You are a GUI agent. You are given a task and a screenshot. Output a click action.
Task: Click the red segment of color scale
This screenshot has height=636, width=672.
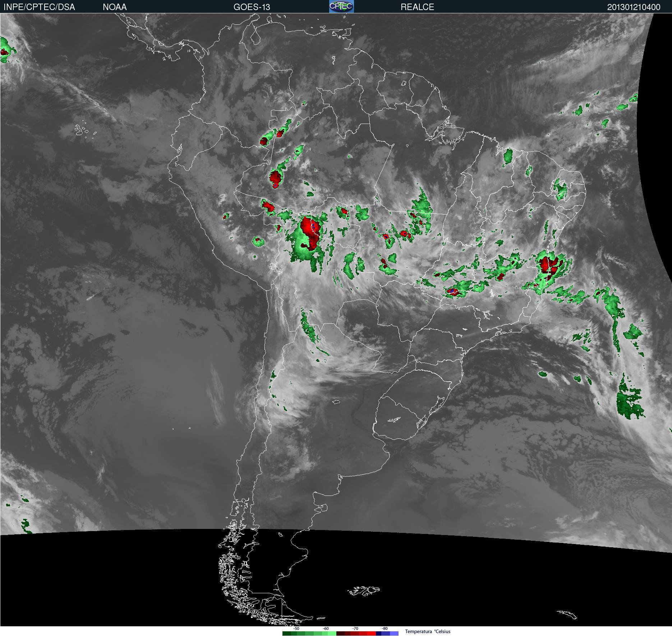coord(356,633)
